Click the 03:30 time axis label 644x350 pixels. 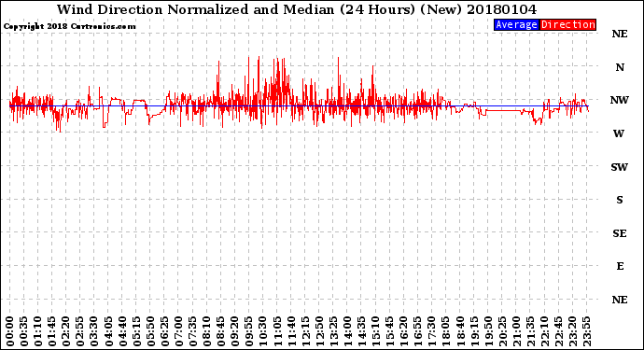coord(94,331)
